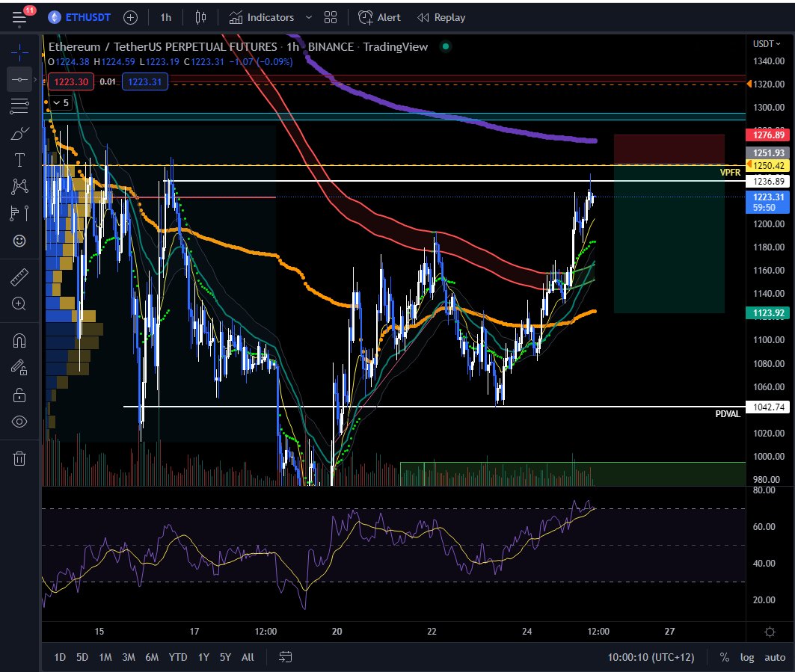Open the Indicators dialog
The width and height of the screenshot is (795, 672).
coord(262,18)
